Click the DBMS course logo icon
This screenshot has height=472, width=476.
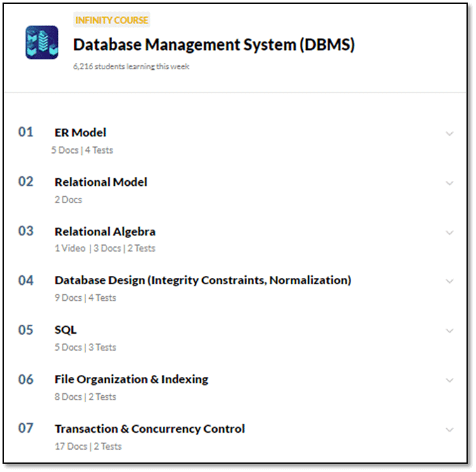(x=42, y=43)
